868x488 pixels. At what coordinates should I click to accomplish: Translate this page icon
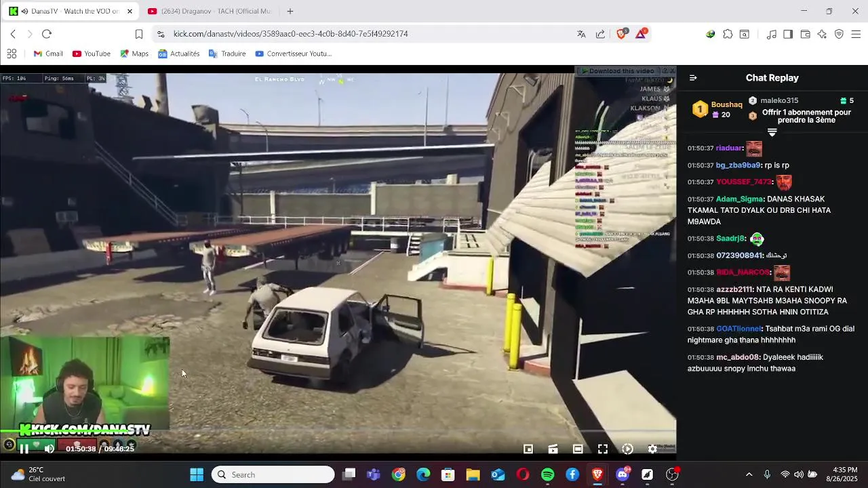[x=581, y=34]
